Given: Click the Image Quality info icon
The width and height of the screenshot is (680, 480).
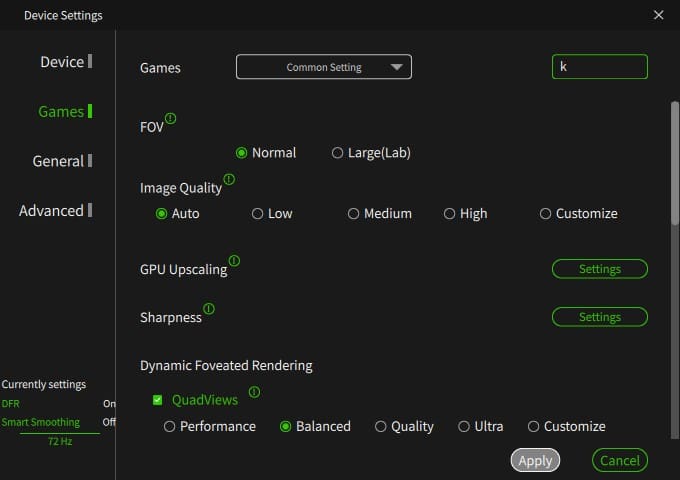Looking at the screenshot, I should click(229, 180).
